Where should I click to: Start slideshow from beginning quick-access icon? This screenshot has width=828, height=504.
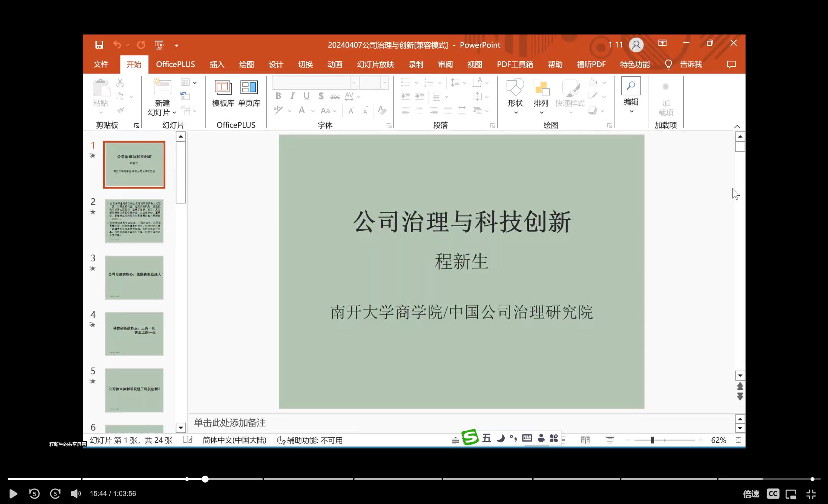(159, 45)
